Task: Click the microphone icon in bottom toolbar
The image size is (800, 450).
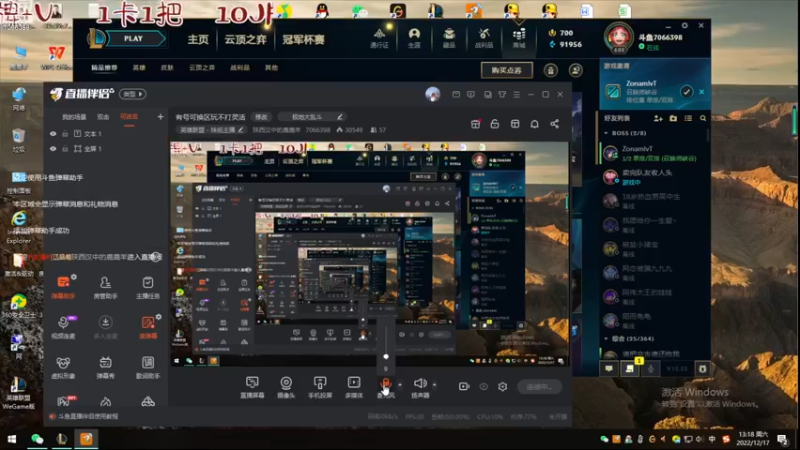Action: (x=386, y=384)
